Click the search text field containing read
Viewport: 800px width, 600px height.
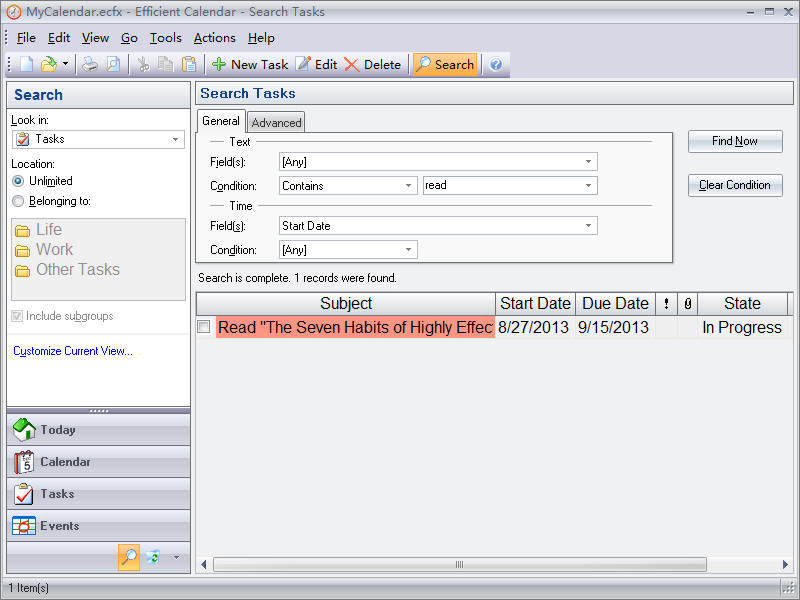click(x=503, y=186)
